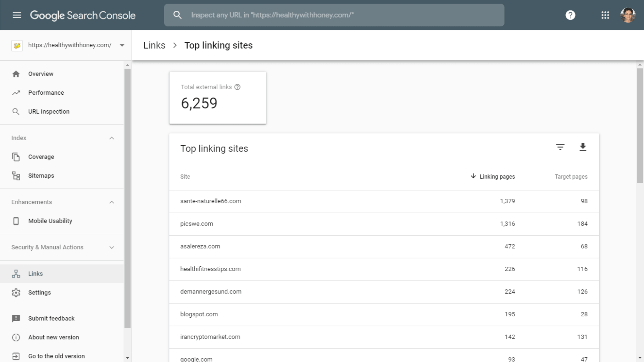Open the blogspot.com row
This screenshot has height=362, width=644.
click(x=384, y=315)
